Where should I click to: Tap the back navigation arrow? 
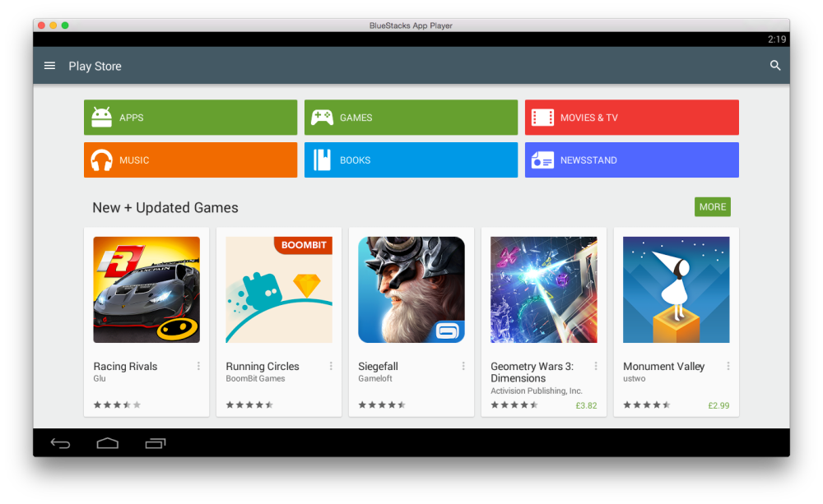click(60, 443)
